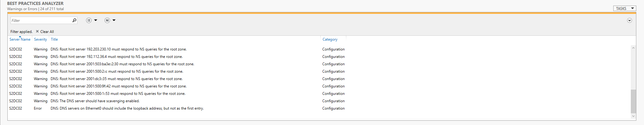Click the magnifier search icon in Filter box
644x125 pixels.
(x=74, y=20)
